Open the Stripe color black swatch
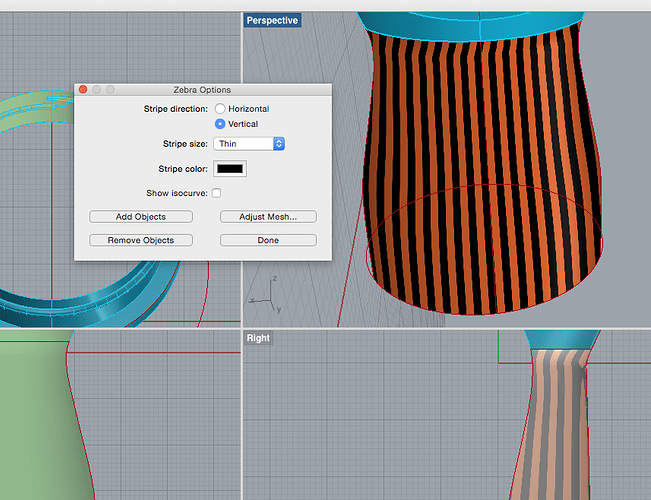The width and height of the screenshot is (651, 500). [230, 168]
